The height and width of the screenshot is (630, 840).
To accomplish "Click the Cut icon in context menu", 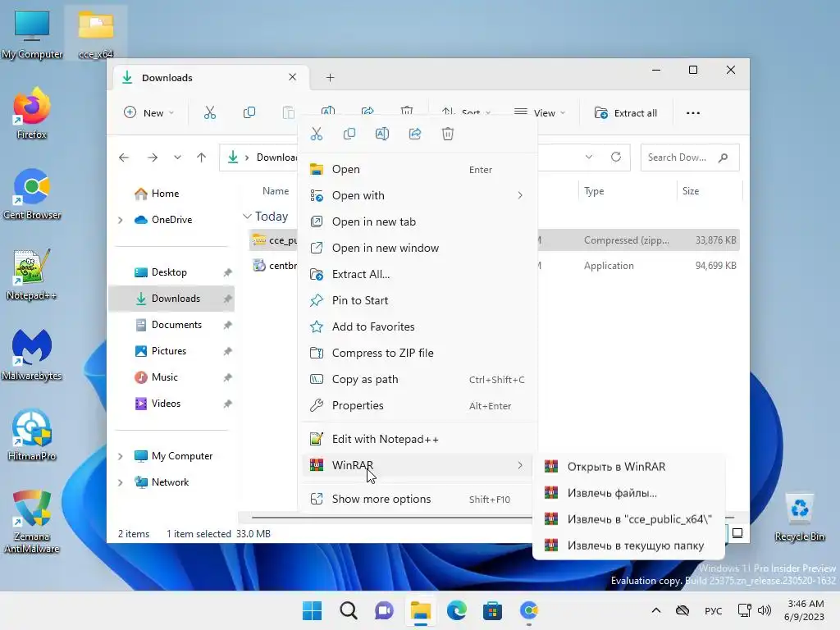I will click(317, 134).
